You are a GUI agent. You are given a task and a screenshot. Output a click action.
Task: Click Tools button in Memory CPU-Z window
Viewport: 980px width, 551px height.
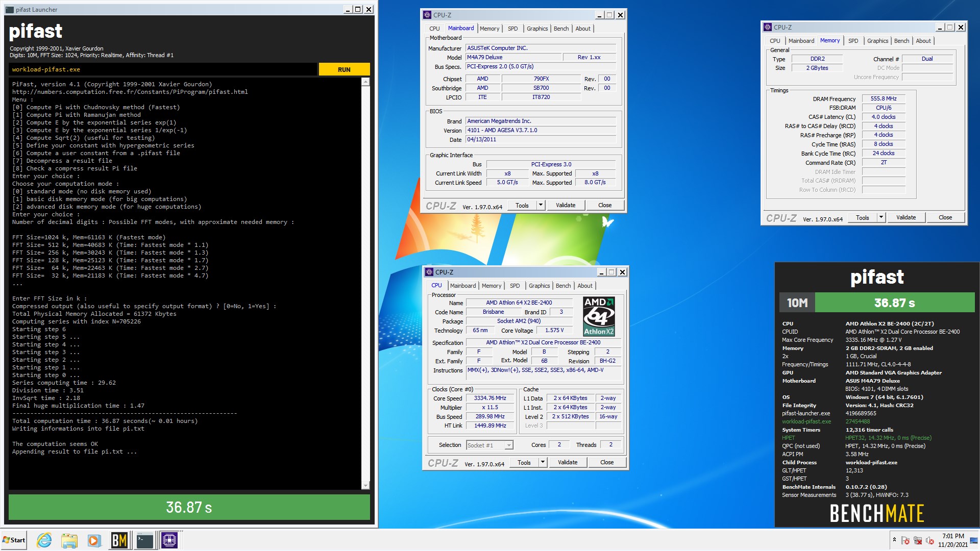[862, 217]
